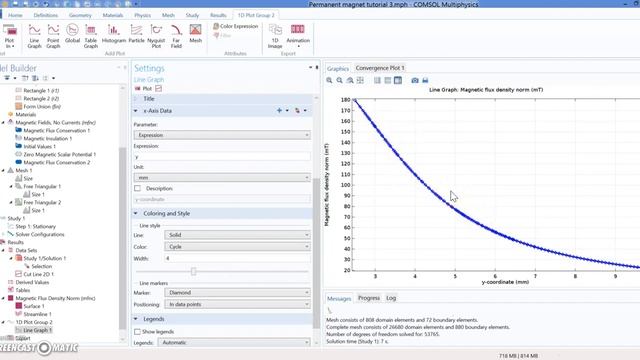Click the Far Field plot icon
Viewport: 640px width, 360px height.
point(176,36)
